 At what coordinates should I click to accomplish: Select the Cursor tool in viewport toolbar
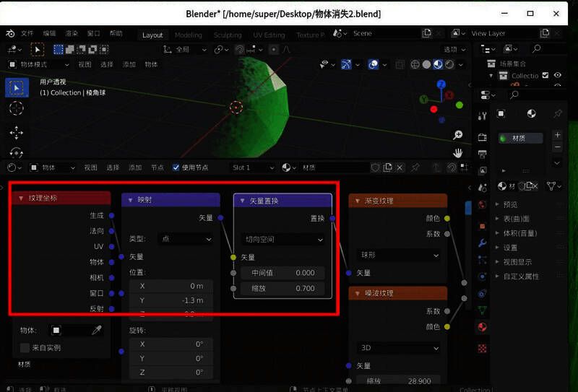click(x=17, y=108)
